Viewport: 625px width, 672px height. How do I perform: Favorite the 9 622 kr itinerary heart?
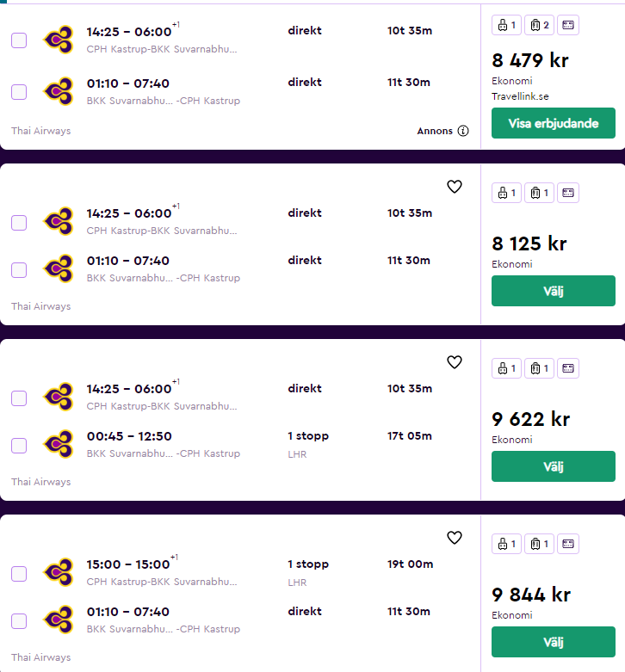455,362
